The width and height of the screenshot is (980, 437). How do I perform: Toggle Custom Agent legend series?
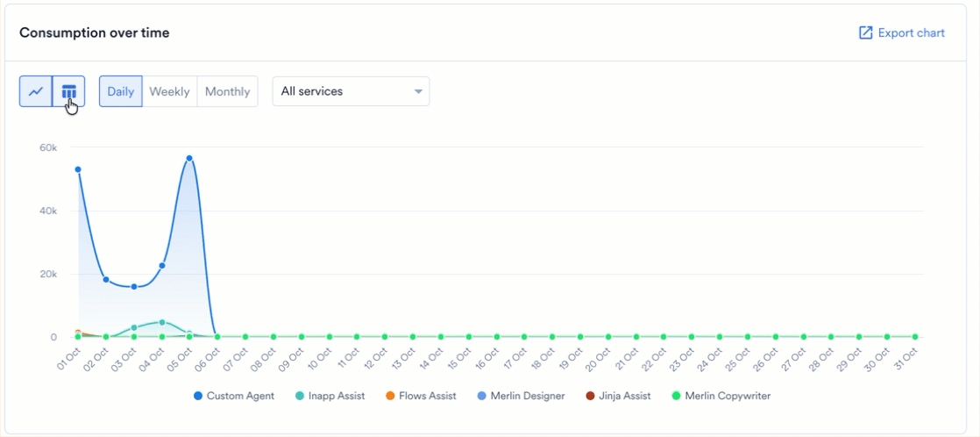pyautogui.click(x=234, y=396)
